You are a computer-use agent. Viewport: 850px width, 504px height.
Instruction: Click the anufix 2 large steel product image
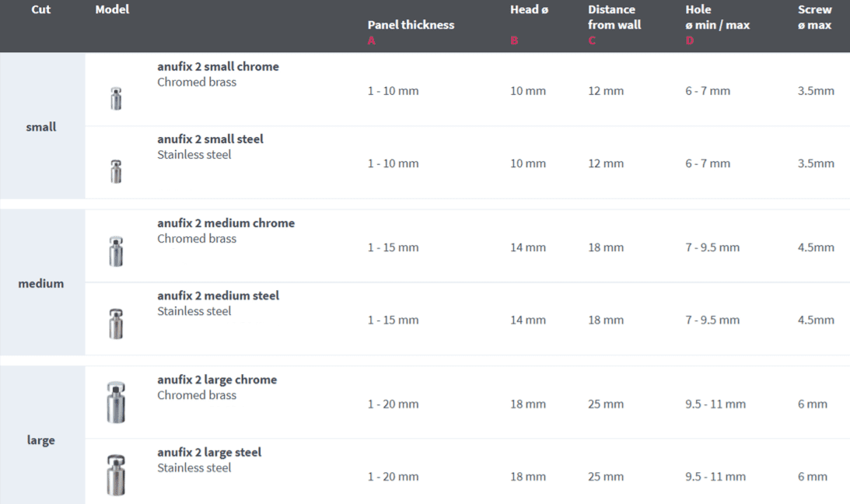click(x=116, y=474)
